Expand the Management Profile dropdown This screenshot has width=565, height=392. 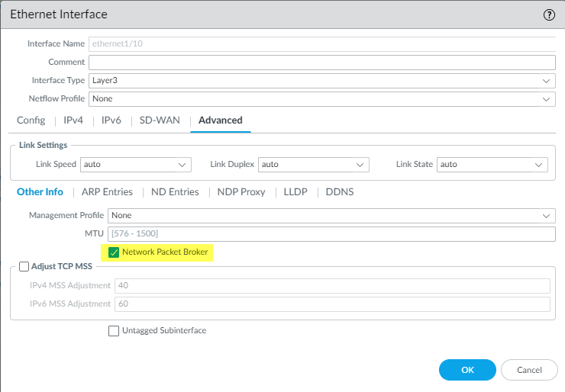[x=331, y=216]
